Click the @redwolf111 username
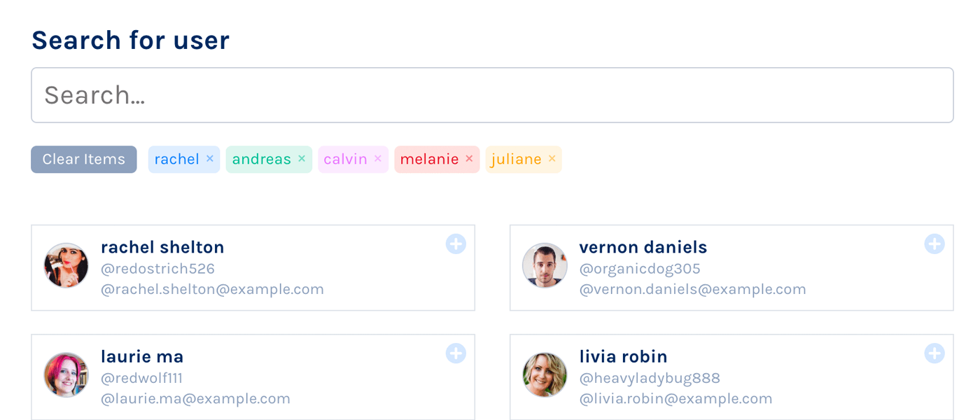This screenshot has width=980, height=420. pyautogui.click(x=142, y=378)
